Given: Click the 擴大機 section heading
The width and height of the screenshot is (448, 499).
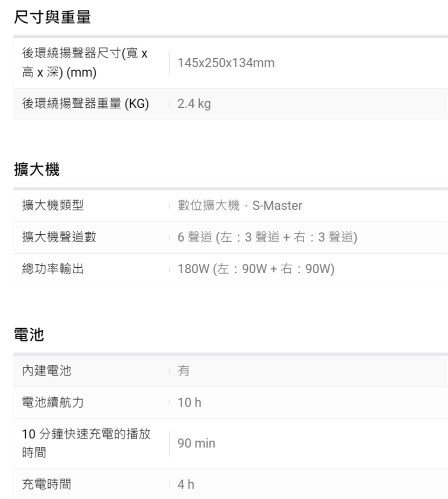Looking at the screenshot, I should coord(36,170).
